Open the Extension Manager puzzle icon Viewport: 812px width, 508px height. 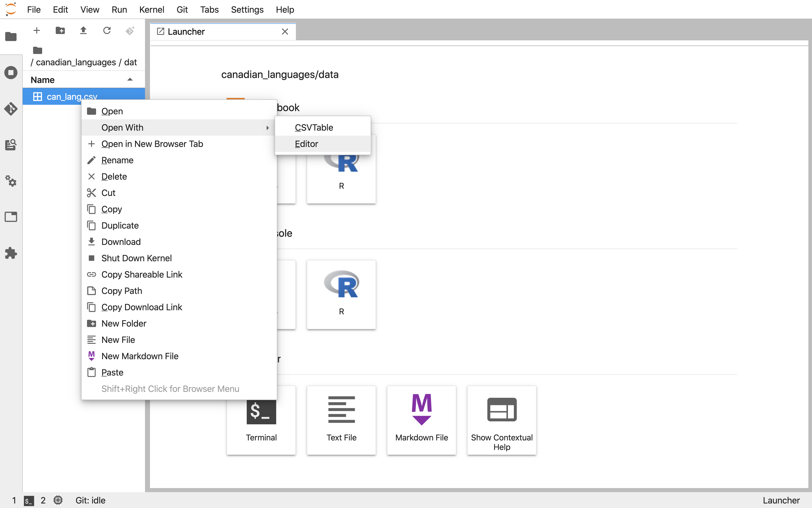coord(11,253)
